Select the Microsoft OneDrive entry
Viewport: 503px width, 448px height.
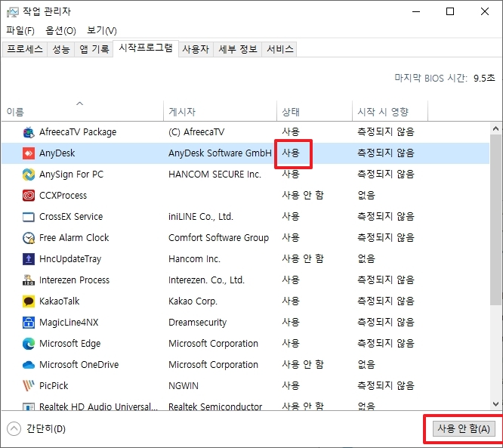(x=79, y=365)
